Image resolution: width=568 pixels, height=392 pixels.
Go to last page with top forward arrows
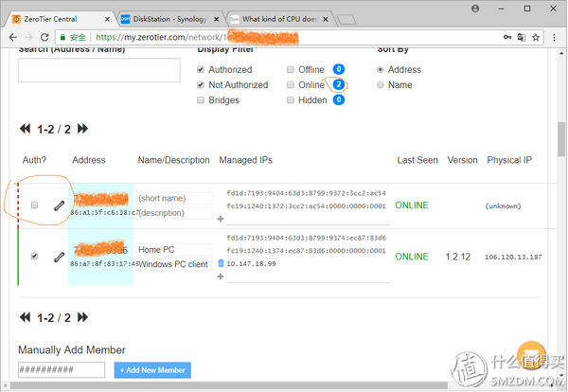[x=82, y=129]
